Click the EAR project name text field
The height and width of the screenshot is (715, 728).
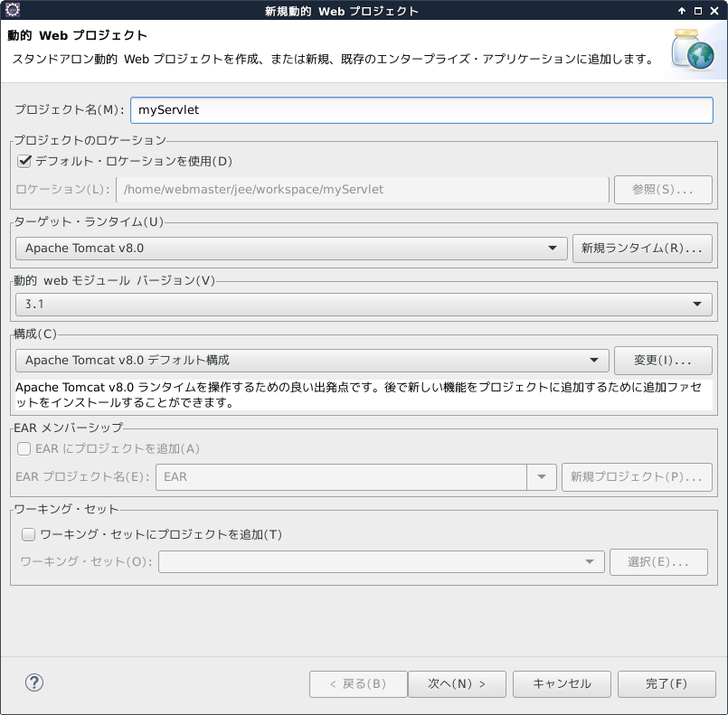coord(341,477)
